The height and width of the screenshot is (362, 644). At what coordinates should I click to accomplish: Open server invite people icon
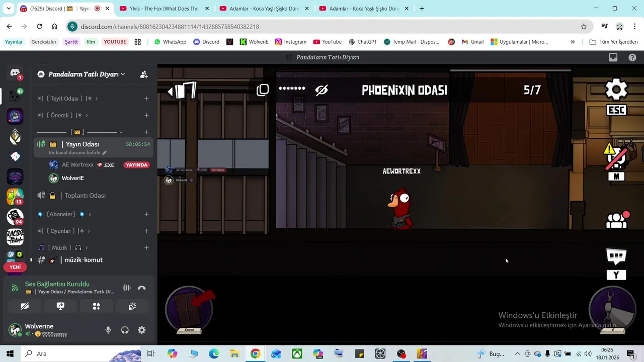tap(144, 74)
